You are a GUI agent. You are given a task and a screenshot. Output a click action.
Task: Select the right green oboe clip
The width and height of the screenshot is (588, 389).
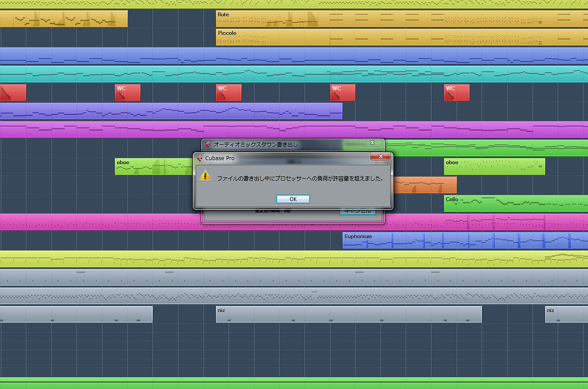[494, 167]
